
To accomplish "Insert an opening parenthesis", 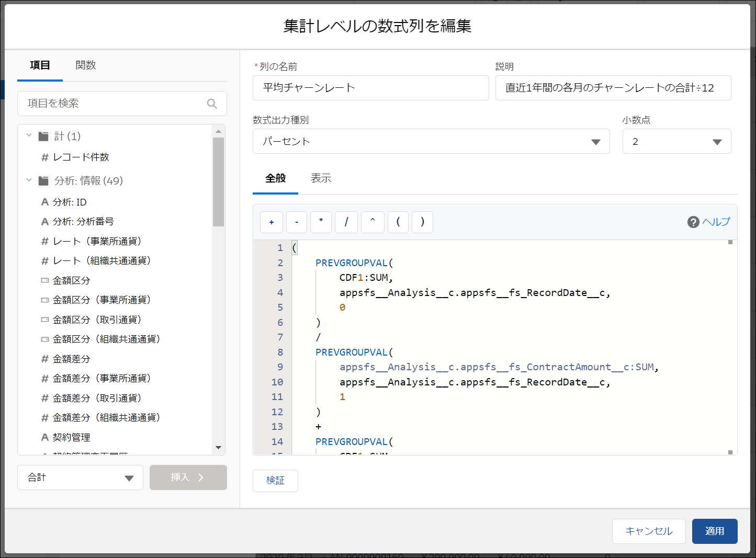I will 398,222.
